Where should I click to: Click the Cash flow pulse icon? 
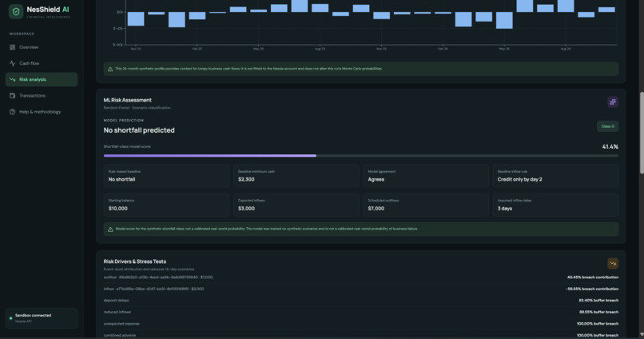coord(12,63)
